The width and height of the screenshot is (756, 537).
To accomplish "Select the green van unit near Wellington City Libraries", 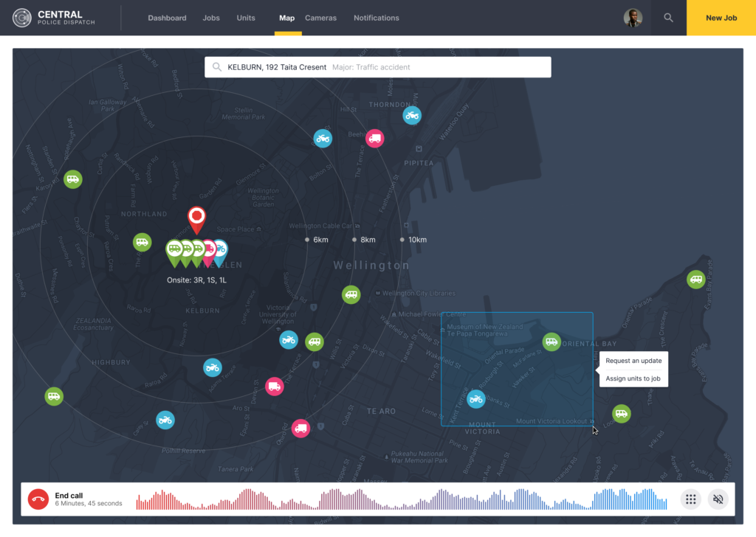I will pyautogui.click(x=351, y=294).
